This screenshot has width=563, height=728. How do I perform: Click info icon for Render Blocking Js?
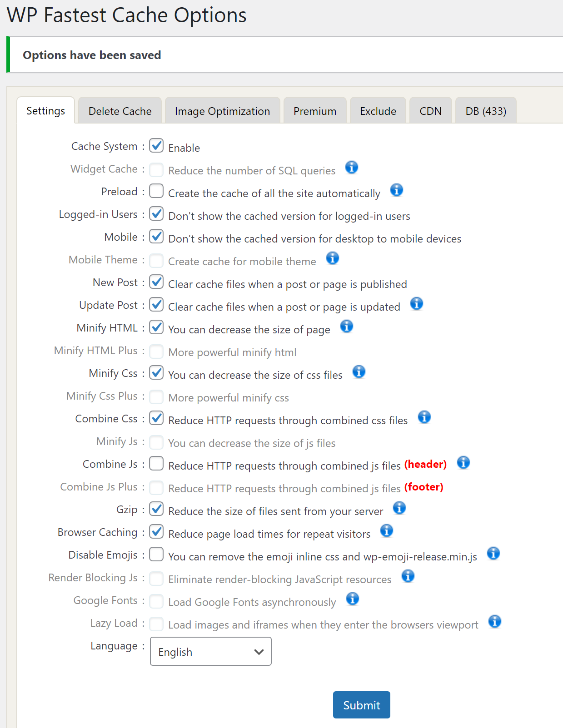coord(408,576)
